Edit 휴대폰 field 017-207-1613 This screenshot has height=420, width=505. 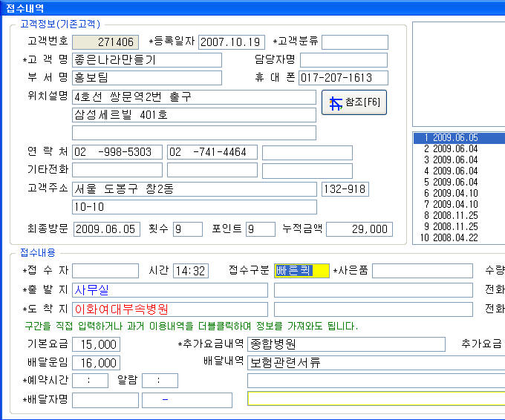tap(343, 78)
